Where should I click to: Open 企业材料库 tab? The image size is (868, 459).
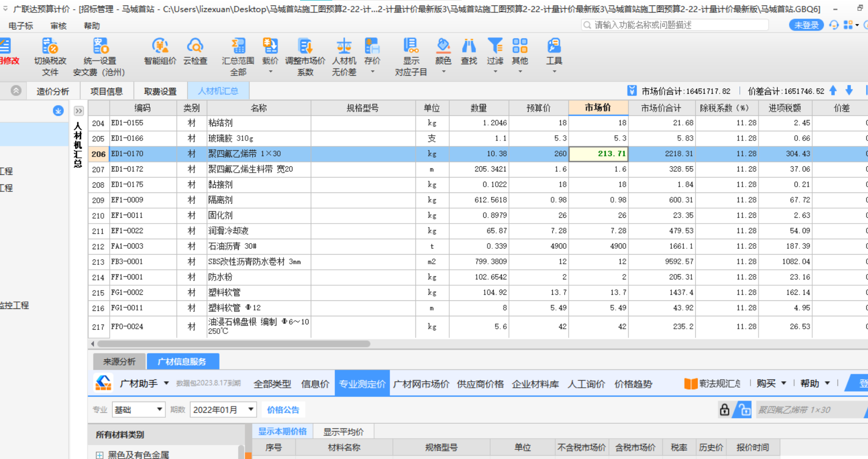[x=535, y=384]
